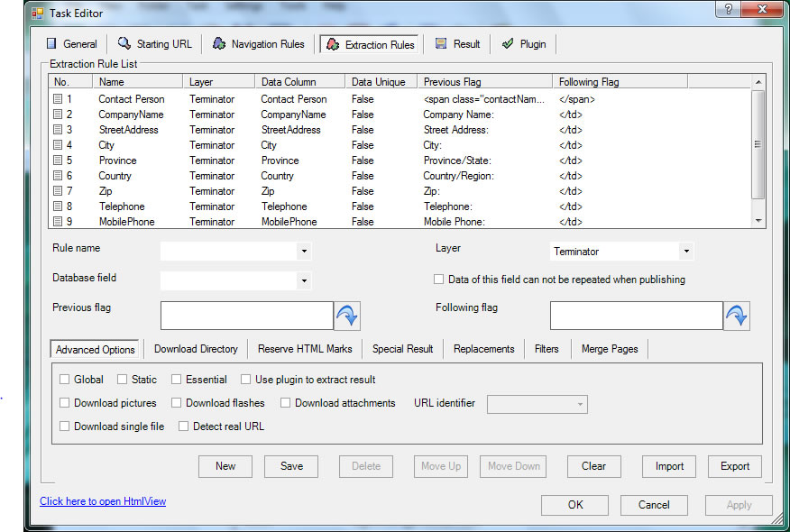Tick the Download flashes checkbox
The width and height of the screenshot is (790, 532).
[x=176, y=403]
